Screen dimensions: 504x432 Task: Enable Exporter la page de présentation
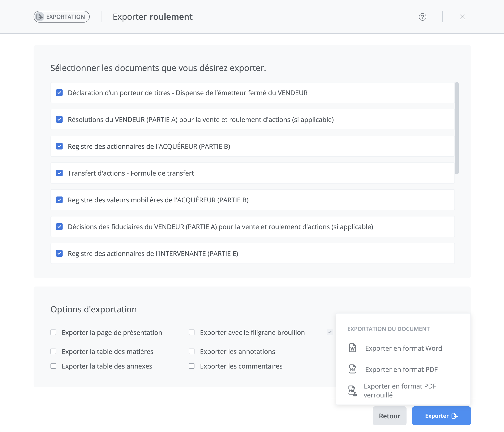point(53,332)
